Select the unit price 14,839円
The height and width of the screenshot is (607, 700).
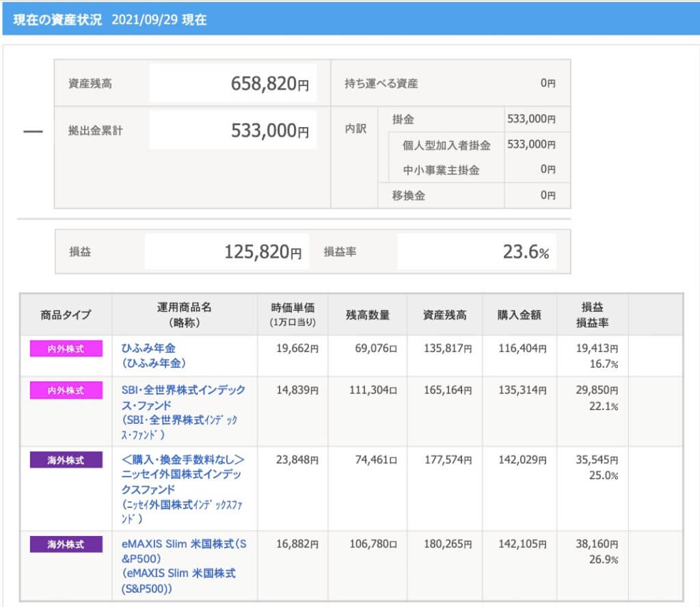[x=297, y=390]
